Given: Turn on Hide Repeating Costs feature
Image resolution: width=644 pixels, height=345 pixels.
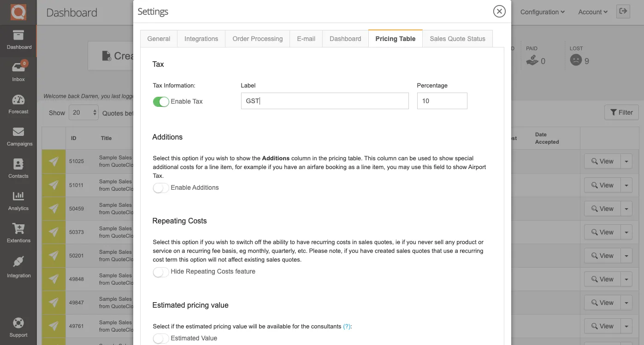Looking at the screenshot, I should [161, 272].
